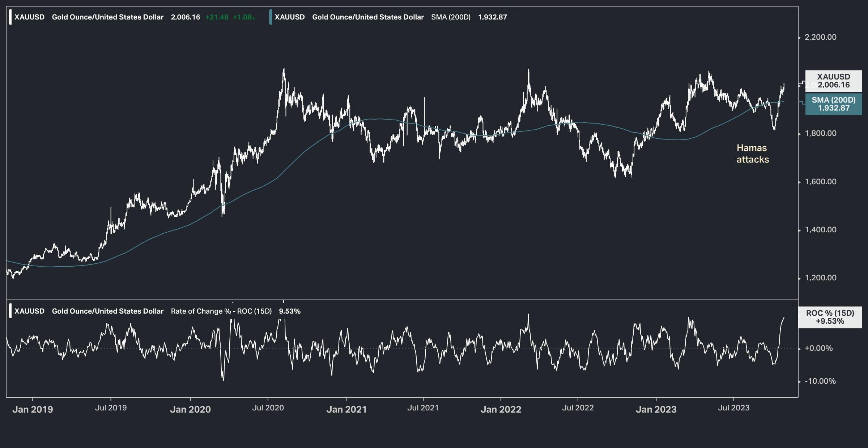
Task: Click the Jul 2023 time axis label
Action: pos(734,408)
